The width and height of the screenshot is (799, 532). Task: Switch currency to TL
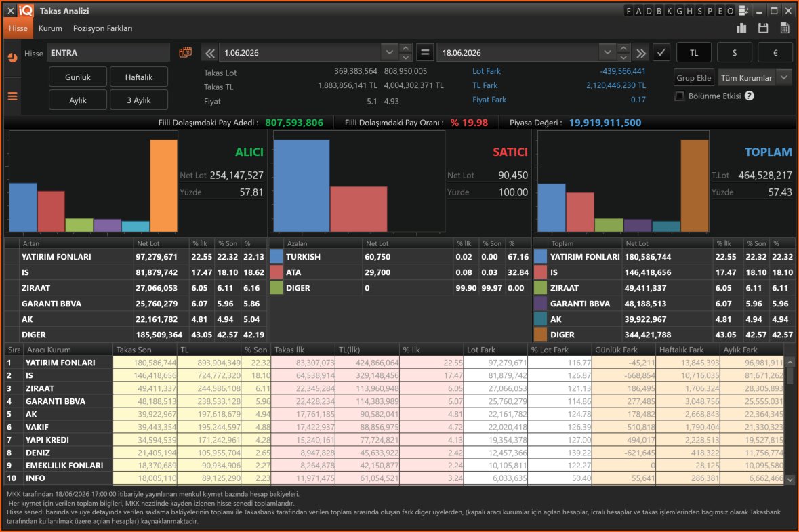tap(693, 52)
